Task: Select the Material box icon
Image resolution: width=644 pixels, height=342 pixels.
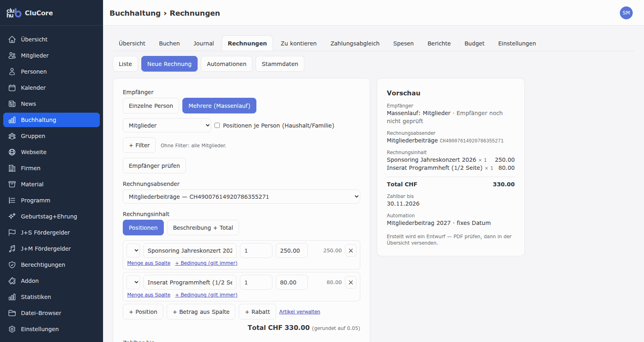Action: click(12, 184)
